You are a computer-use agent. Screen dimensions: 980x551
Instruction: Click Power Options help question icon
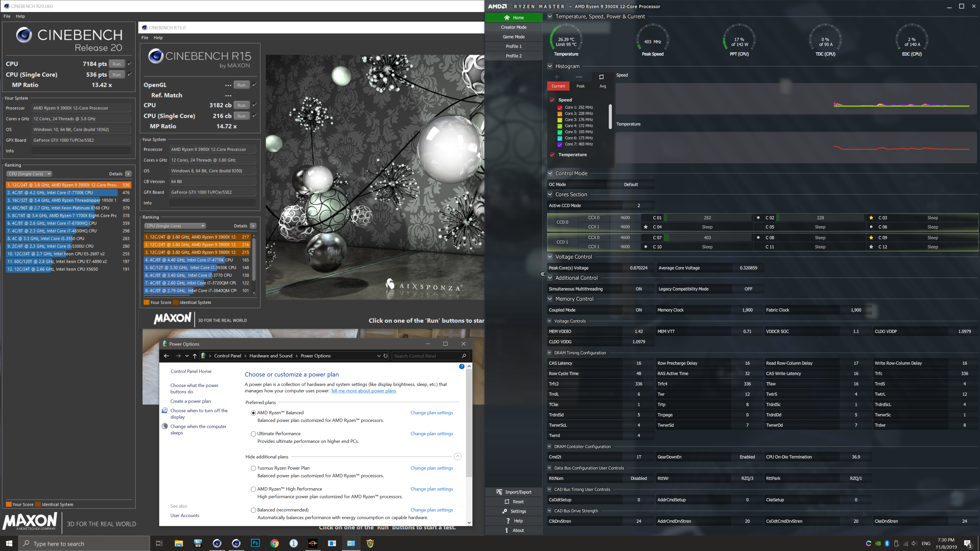(461, 367)
